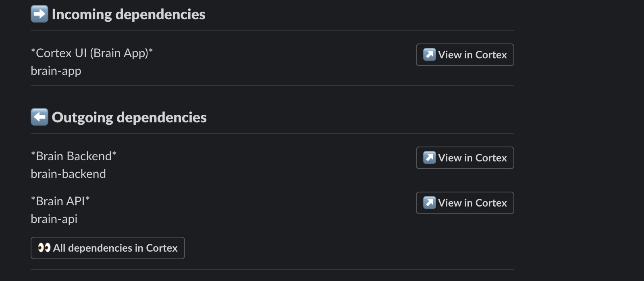Click the right-arrow emoji beside Incoming dependencies
This screenshot has height=281, width=644.
click(39, 14)
